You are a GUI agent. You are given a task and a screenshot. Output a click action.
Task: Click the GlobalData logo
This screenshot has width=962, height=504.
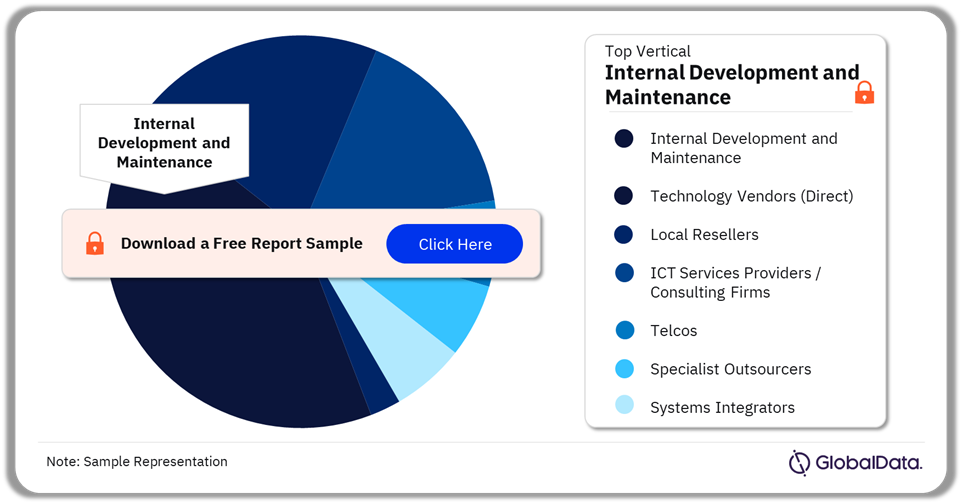(855, 462)
